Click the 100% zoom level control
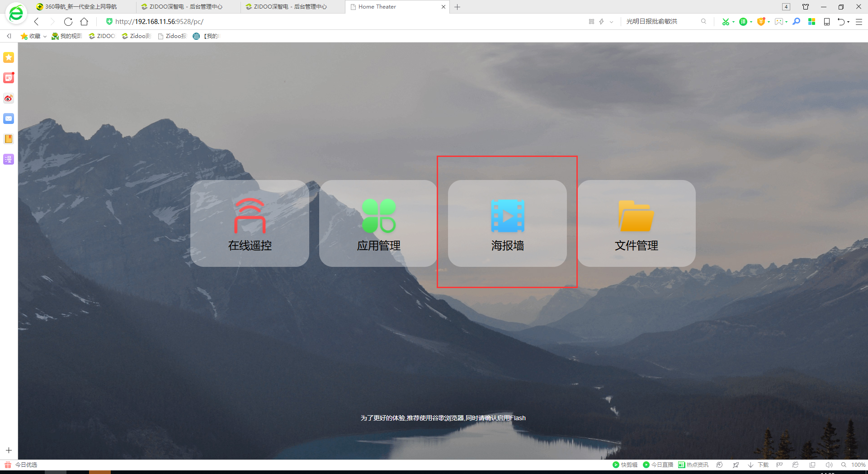Viewport: 868px width, 474px height. (x=858, y=465)
